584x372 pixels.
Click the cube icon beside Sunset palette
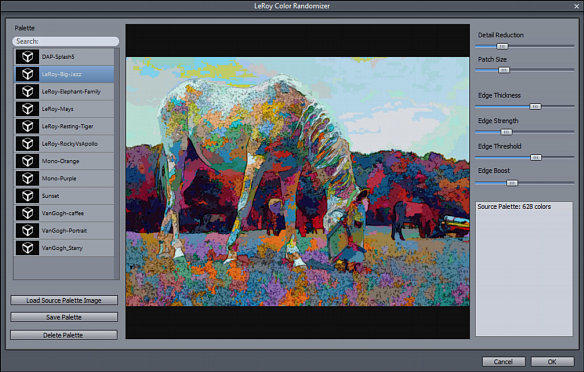(27, 195)
